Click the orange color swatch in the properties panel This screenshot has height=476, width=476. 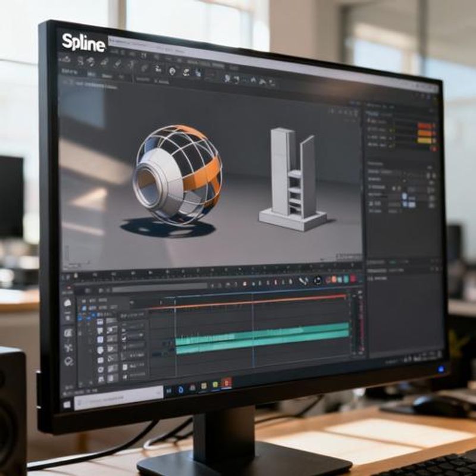point(425,132)
